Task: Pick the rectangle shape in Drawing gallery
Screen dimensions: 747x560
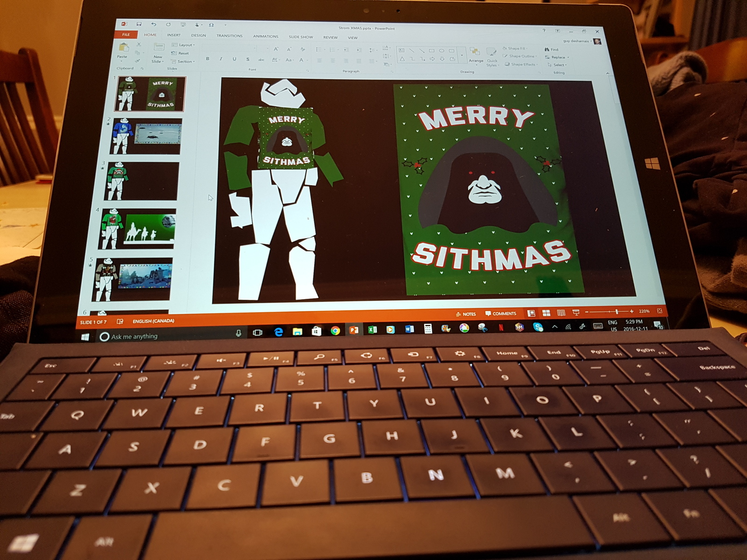Action: (x=431, y=50)
